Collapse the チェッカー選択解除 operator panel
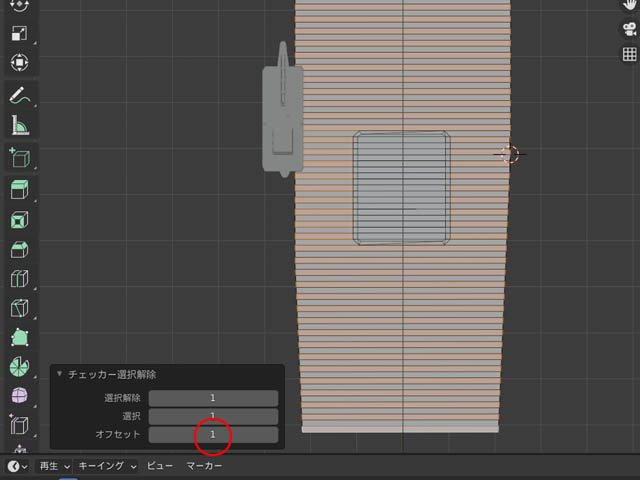Viewport: 640px width, 480px height. 60,374
